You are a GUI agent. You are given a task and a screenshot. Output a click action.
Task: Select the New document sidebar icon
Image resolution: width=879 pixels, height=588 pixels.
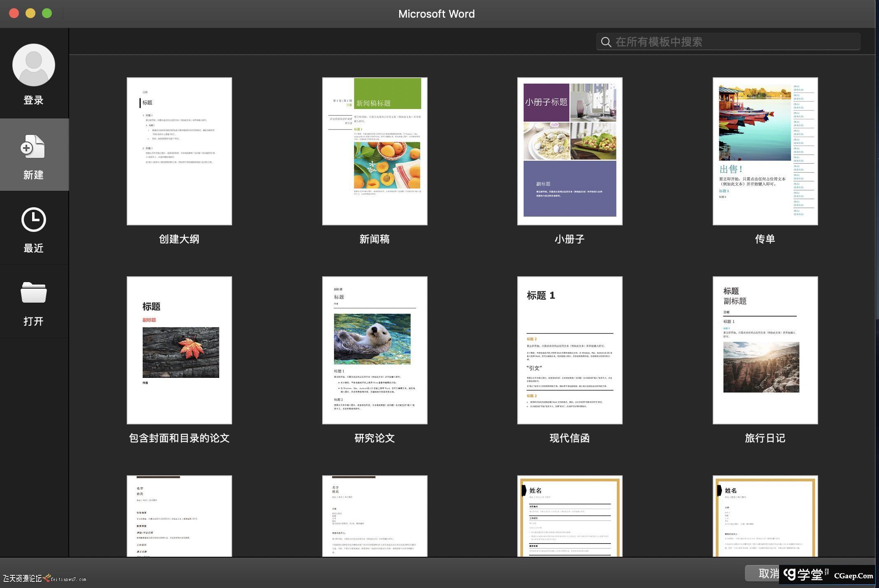tap(33, 147)
